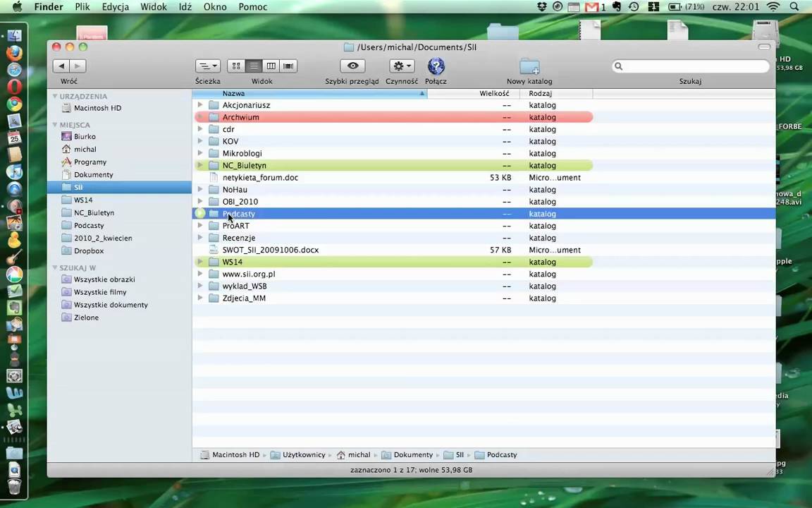812x508 pixels.
Task: Expand the OBI_2010 folder triangle
Action: 200,201
